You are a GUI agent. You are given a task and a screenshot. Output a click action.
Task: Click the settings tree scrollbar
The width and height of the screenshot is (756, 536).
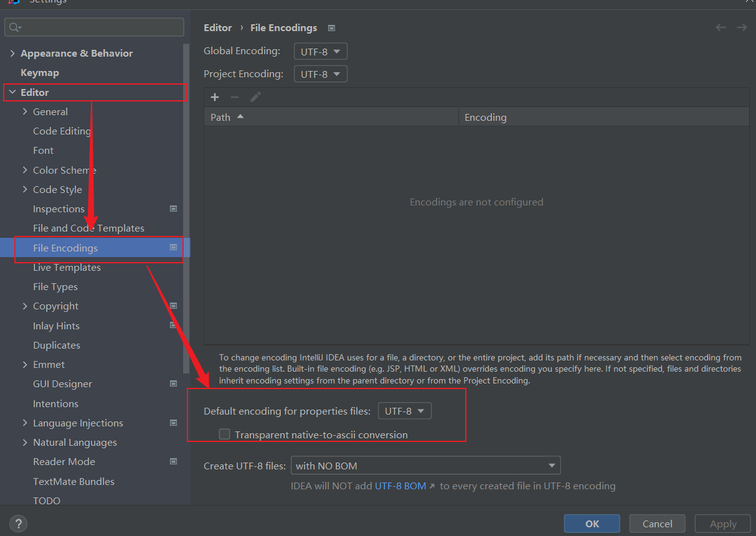point(186,209)
